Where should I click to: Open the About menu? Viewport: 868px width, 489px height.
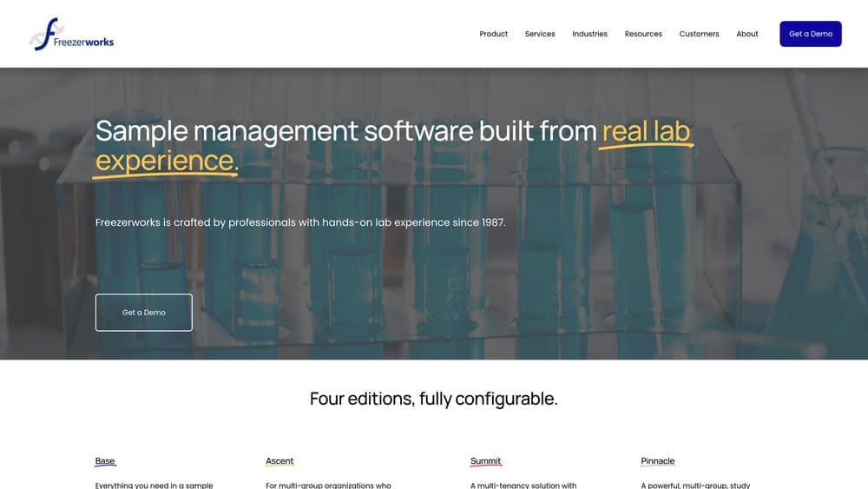pyautogui.click(x=747, y=34)
